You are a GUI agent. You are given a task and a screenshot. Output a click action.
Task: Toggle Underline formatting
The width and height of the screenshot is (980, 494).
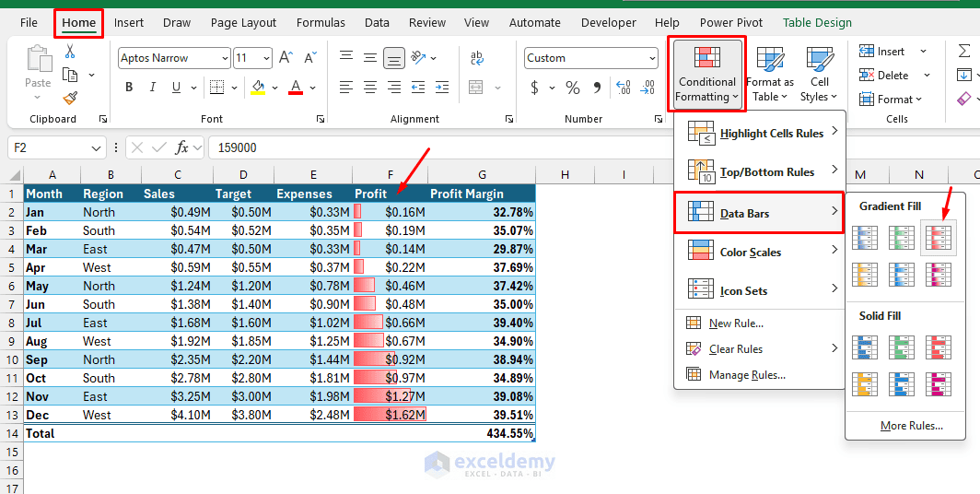176,87
